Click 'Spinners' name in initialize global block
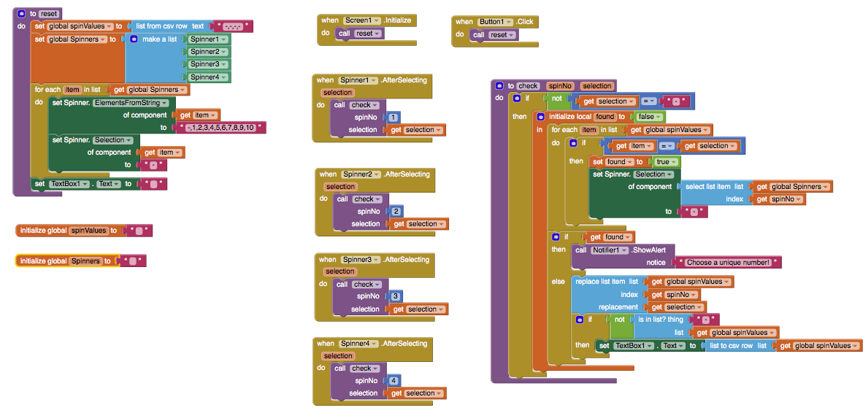This screenshot has height=413, width=868. click(x=85, y=260)
